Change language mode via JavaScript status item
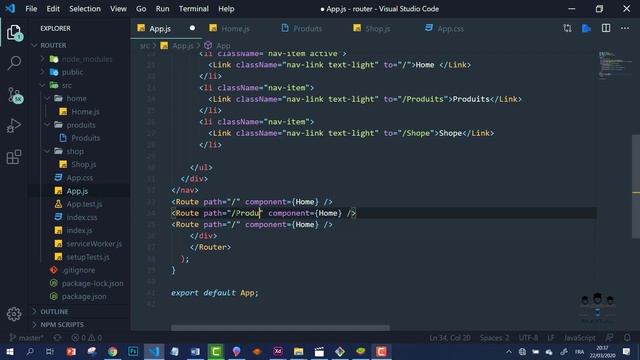Viewport: 640px width, 360px height. click(579, 338)
